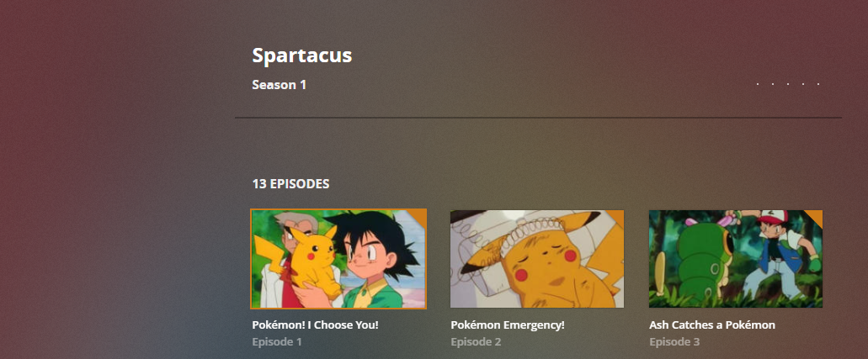
Task: Click the first dot in toolbar row
Action: (x=758, y=84)
